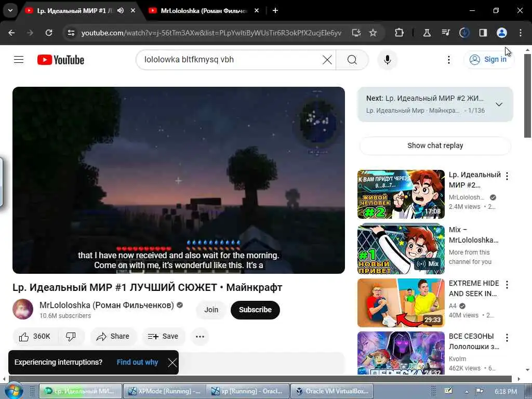Close the Lp. Идеальный МИР #1 tab
532x399 pixels.
click(x=133, y=10)
